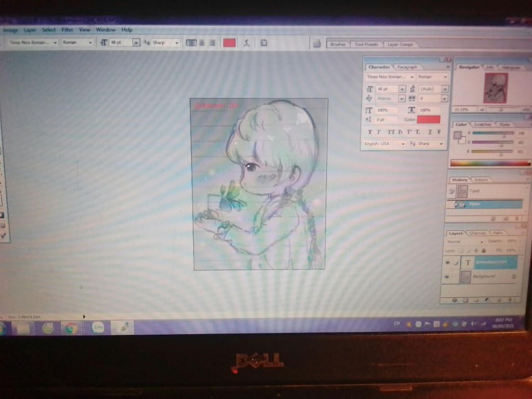Toggle the Character and Paragraph palettes button
The image size is (532, 399).
[263, 43]
